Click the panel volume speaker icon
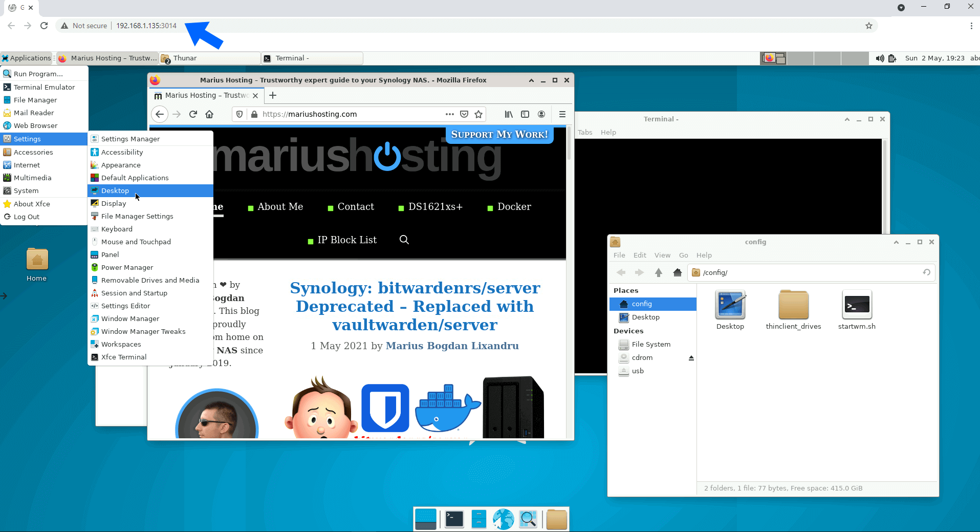 [x=880, y=58]
